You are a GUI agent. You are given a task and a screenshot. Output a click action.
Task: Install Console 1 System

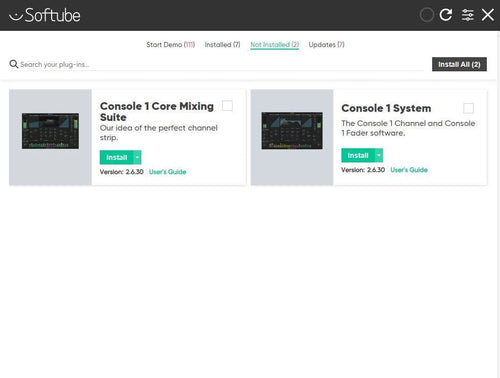[358, 155]
